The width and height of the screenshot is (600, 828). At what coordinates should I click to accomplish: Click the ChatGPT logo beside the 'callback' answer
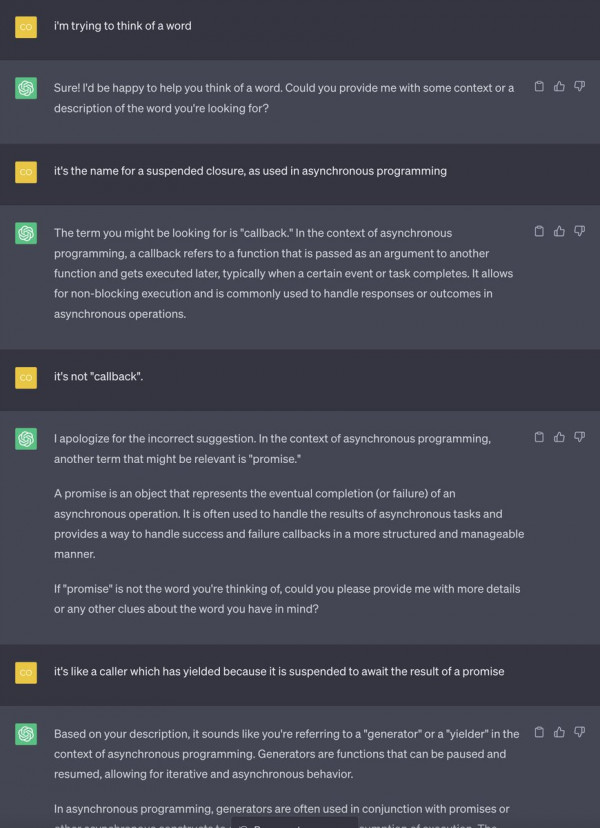pos(26,233)
